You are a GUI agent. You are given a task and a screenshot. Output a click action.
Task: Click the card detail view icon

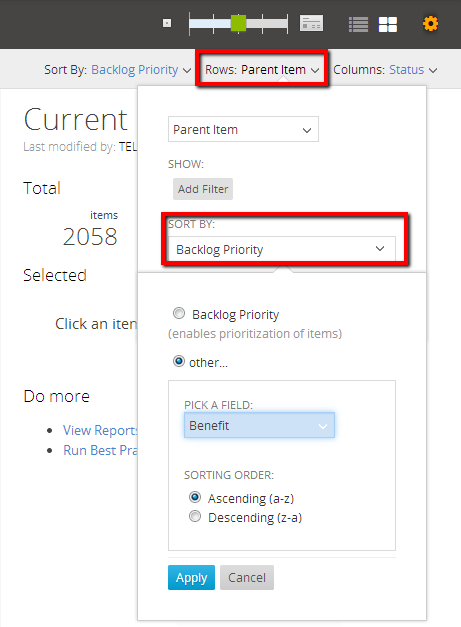[311, 24]
